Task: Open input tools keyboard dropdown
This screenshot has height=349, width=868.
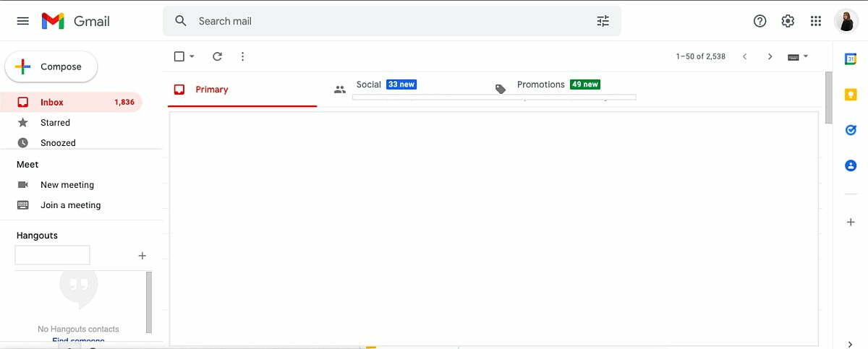Action: point(798,56)
